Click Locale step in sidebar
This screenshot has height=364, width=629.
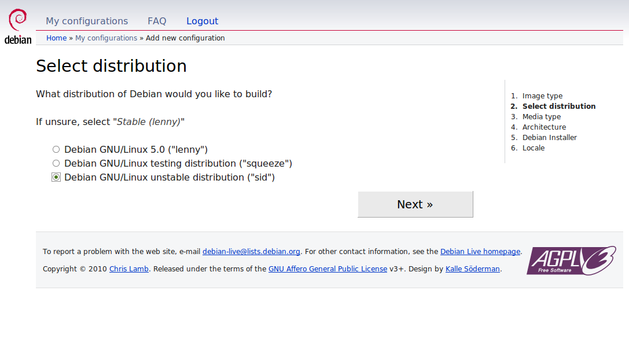(534, 148)
